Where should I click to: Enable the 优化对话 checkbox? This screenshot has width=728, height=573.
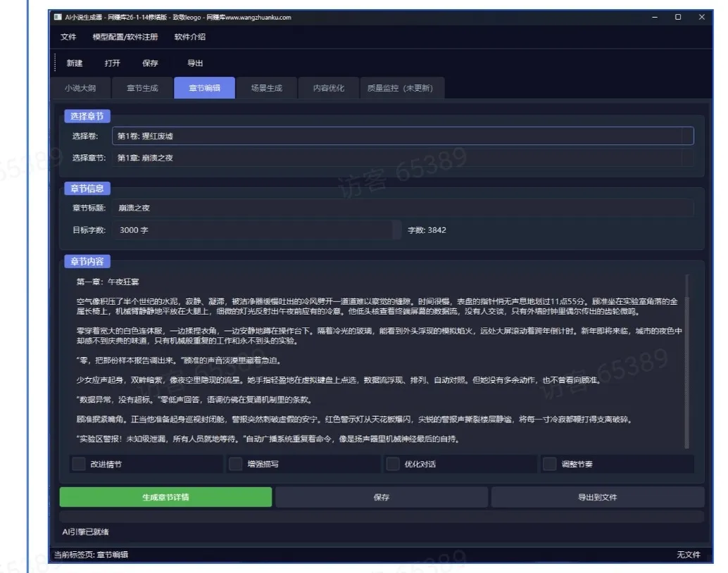(394, 464)
